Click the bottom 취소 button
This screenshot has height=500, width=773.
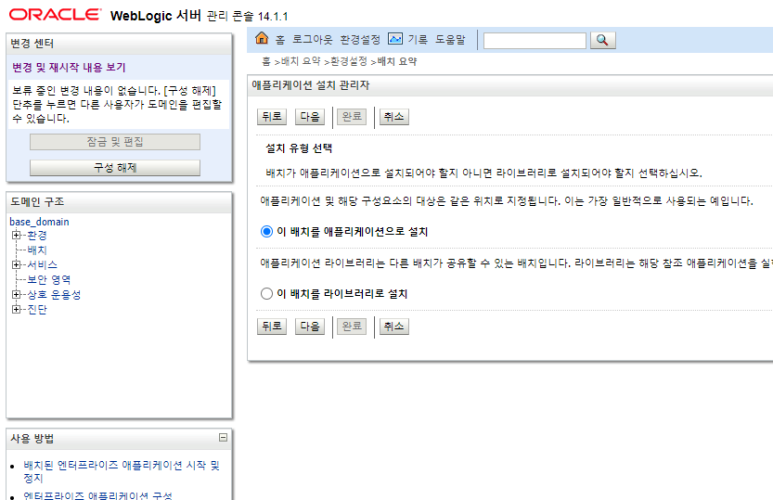click(x=394, y=326)
